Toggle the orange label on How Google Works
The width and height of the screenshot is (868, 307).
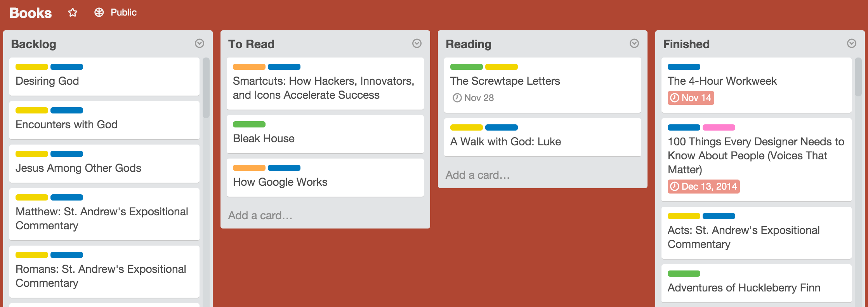click(249, 168)
